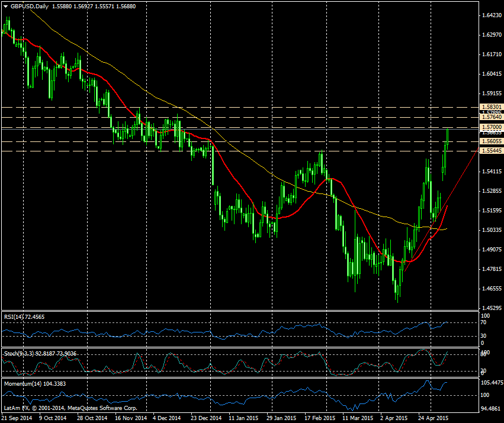Click the 21 Sep 2014 date label
The height and width of the screenshot is (423, 504).
point(16,418)
